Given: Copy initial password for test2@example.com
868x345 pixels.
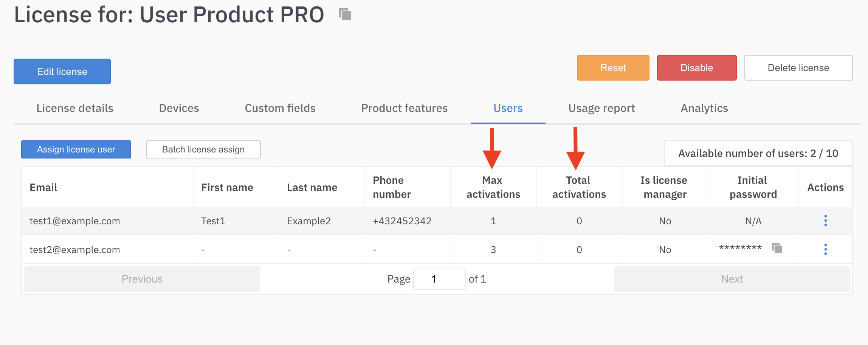Looking at the screenshot, I should pos(777,248).
